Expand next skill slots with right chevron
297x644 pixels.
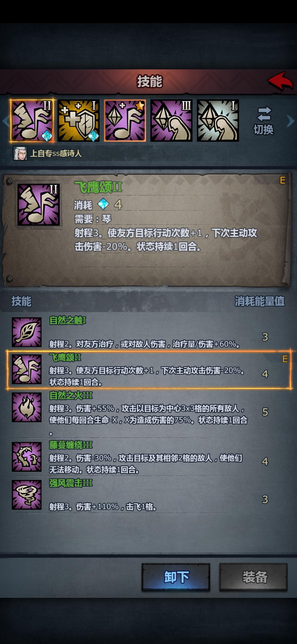290,121
